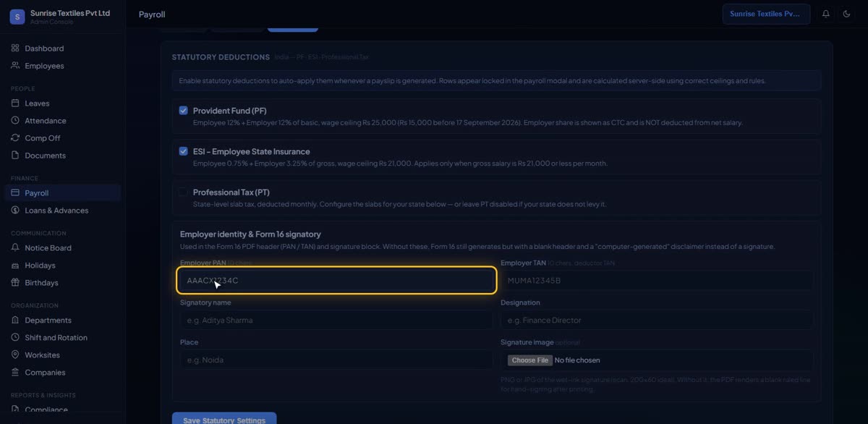
Task: Click the 'PEOPLE' sidebar section label
Action: (x=23, y=89)
